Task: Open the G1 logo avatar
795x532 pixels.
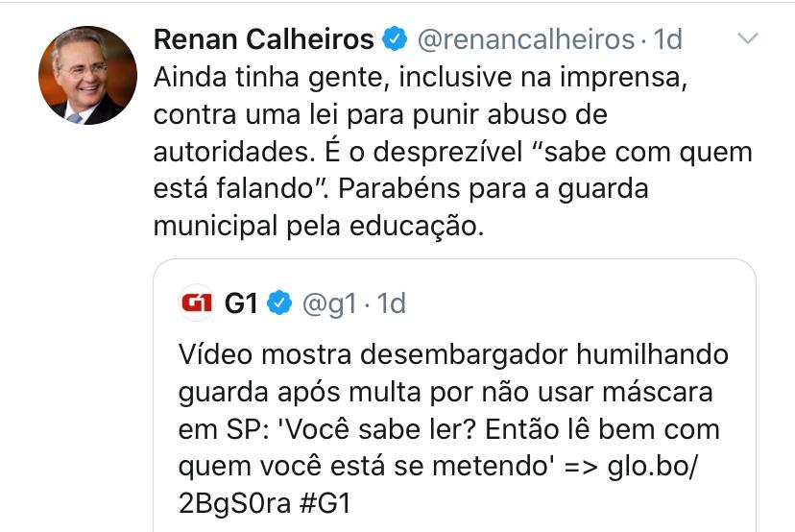Action: (x=197, y=302)
